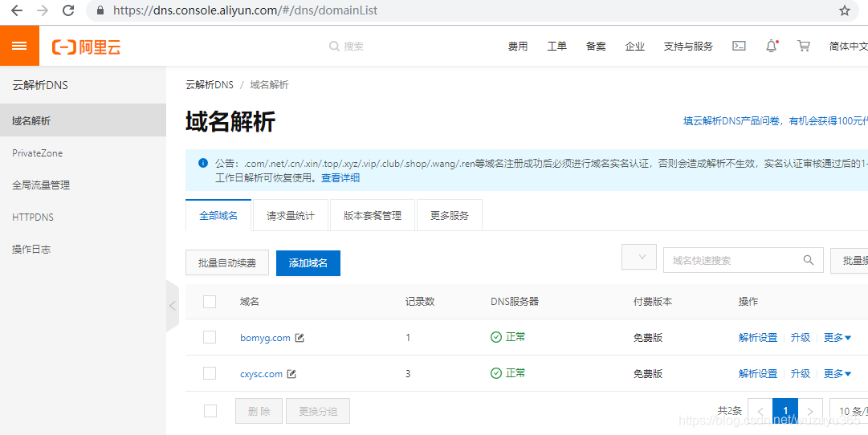Open 解析设置 for bomyg.com
This screenshot has width=868, height=435.
click(x=758, y=338)
